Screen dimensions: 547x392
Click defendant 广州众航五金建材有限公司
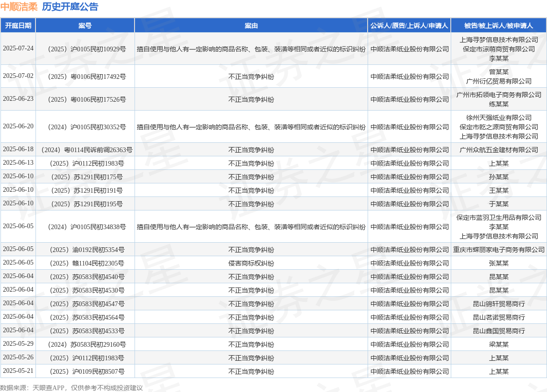point(499,150)
